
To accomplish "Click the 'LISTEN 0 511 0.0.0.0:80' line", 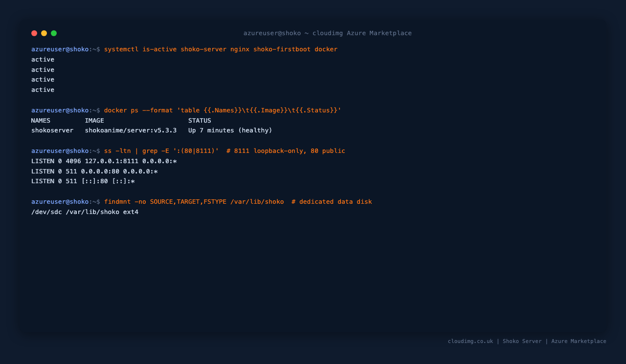I will pyautogui.click(x=94, y=171).
